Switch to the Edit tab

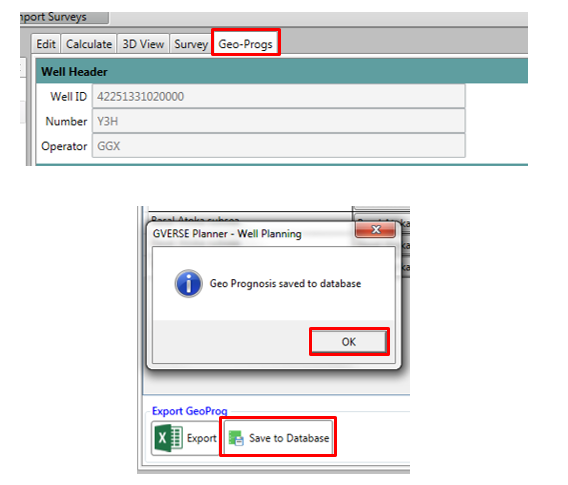pyautogui.click(x=46, y=44)
